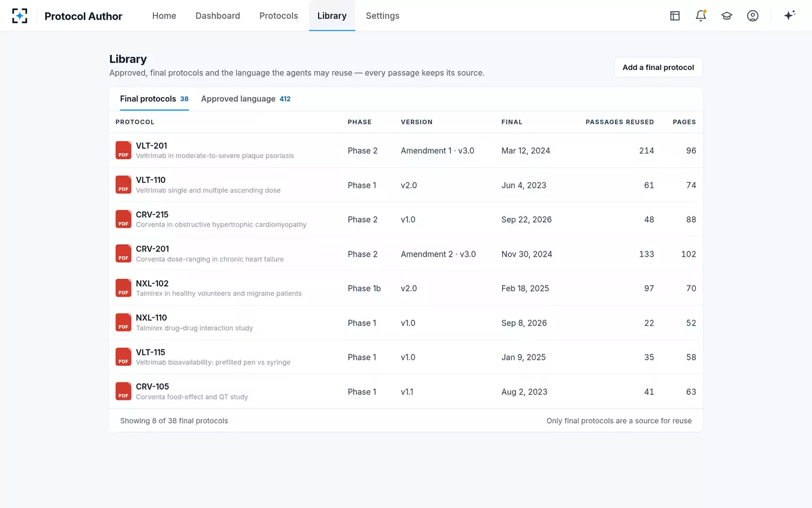The height and width of the screenshot is (508, 812).
Task: Click the Protocol Author app title
Action: tap(83, 16)
